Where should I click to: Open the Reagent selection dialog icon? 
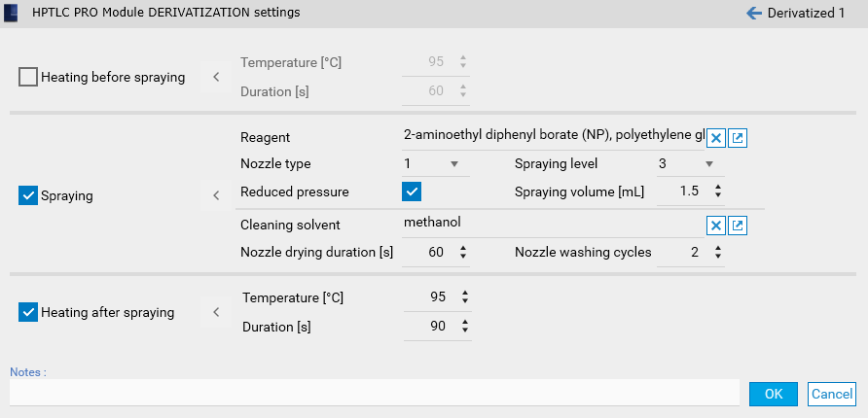739,138
